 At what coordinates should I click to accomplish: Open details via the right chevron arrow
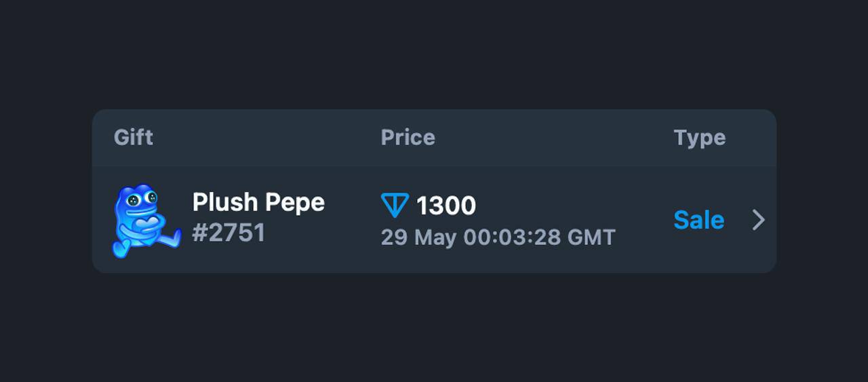759,220
